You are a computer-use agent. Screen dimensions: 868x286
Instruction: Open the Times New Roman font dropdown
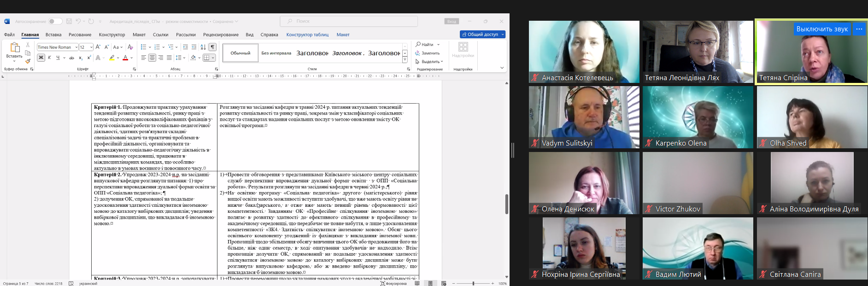coord(57,47)
